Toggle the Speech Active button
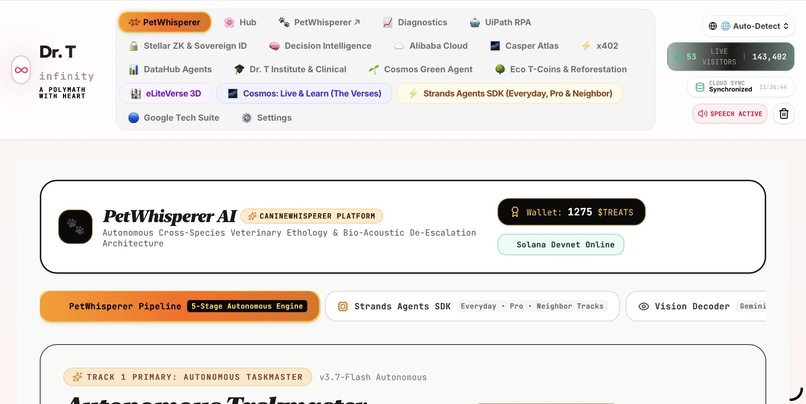The width and height of the screenshot is (806, 404). pyautogui.click(x=730, y=114)
